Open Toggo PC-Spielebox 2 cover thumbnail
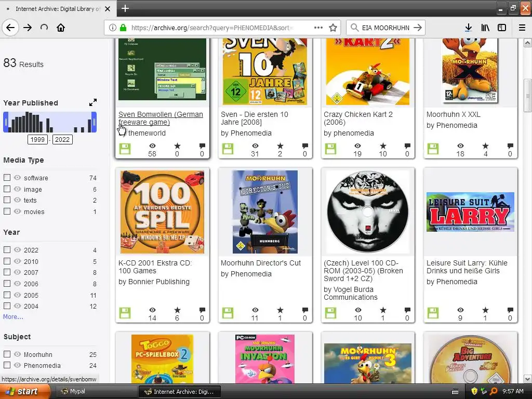This screenshot has height=399, width=532. [162, 358]
